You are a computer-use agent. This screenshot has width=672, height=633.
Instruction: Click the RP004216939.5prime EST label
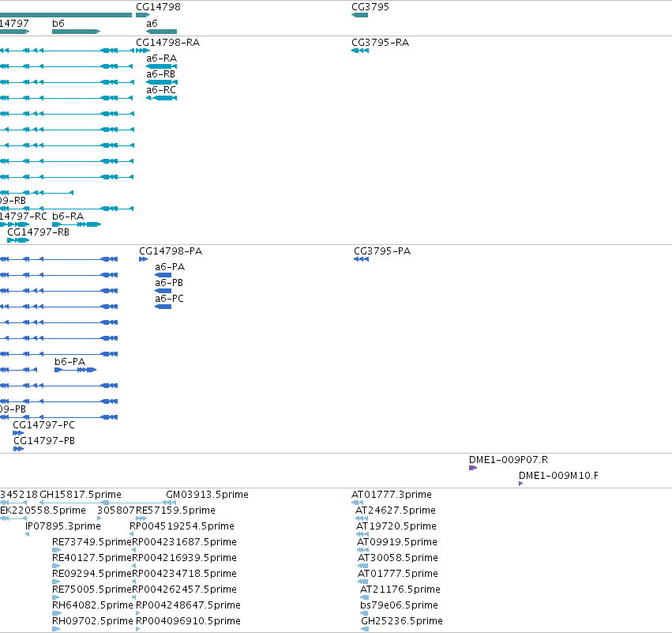tap(184, 558)
